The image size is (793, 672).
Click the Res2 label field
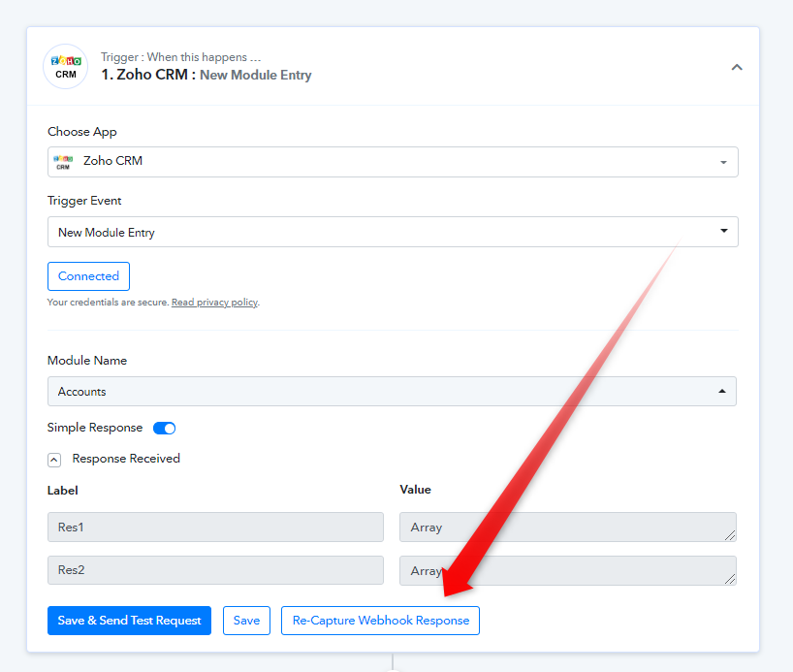pyautogui.click(x=215, y=570)
